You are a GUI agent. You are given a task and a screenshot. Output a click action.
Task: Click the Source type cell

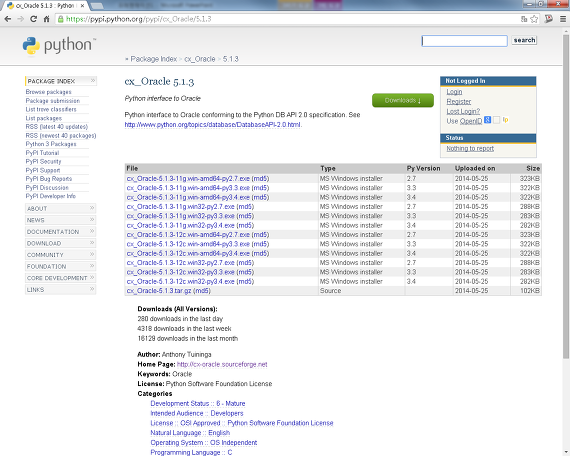click(330, 291)
